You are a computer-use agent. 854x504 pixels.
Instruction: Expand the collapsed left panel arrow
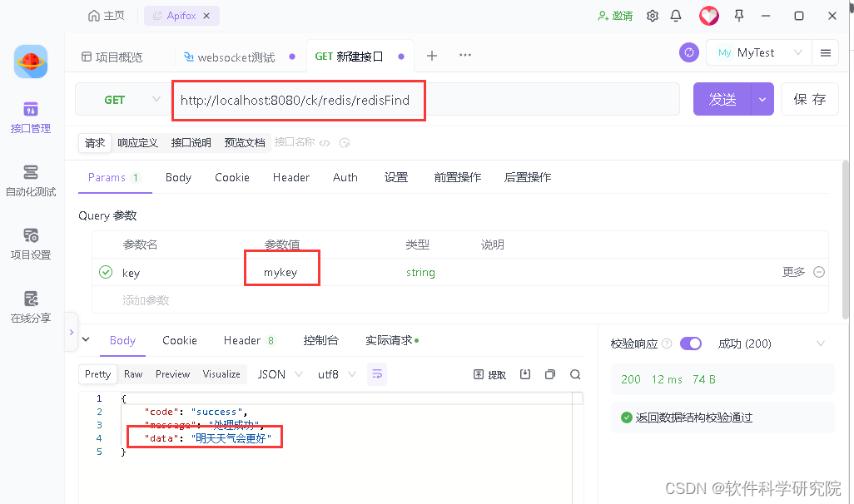(x=72, y=332)
